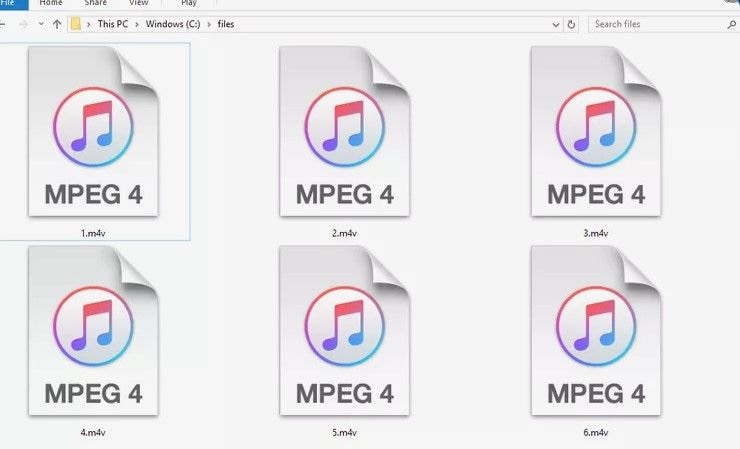Open the recent locations dropdown arrow

tap(41, 24)
